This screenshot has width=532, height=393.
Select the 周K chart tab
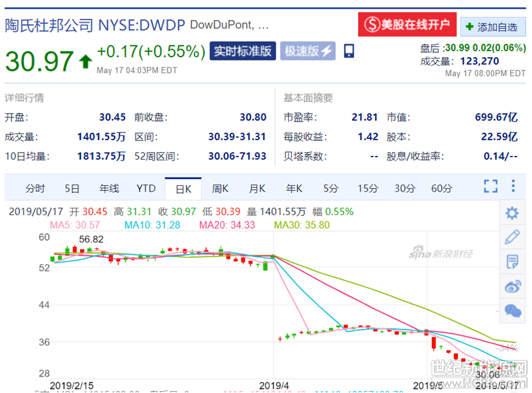click(x=220, y=188)
